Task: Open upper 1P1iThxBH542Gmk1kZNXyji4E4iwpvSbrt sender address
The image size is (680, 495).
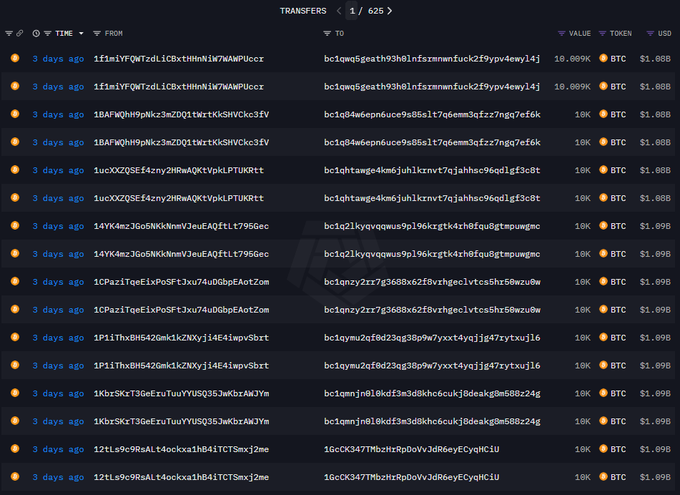Action: tap(181, 338)
